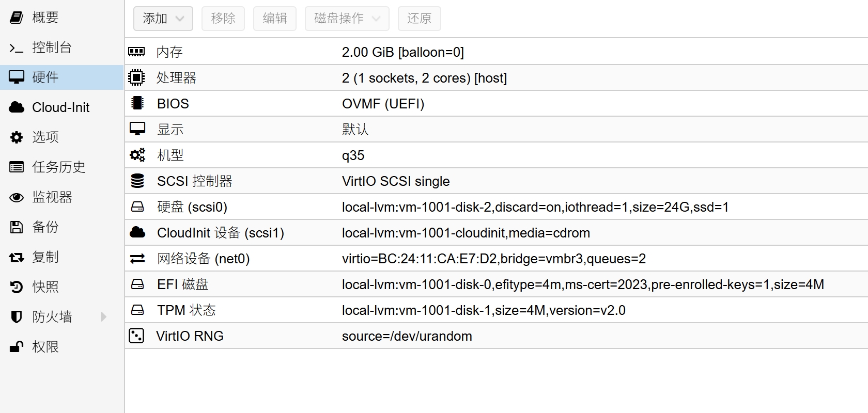Open the 磁盘操作 (Disk Action) dropdown
Screen dimensions: 868x413
point(347,19)
